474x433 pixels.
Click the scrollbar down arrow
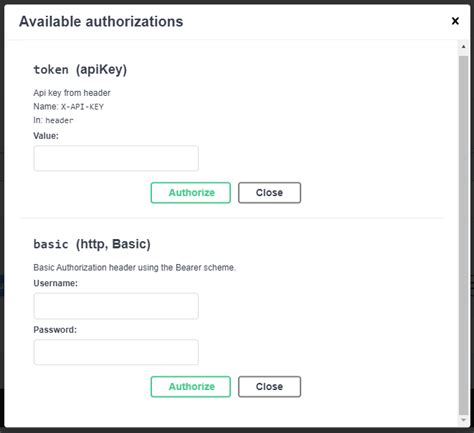[463, 420]
